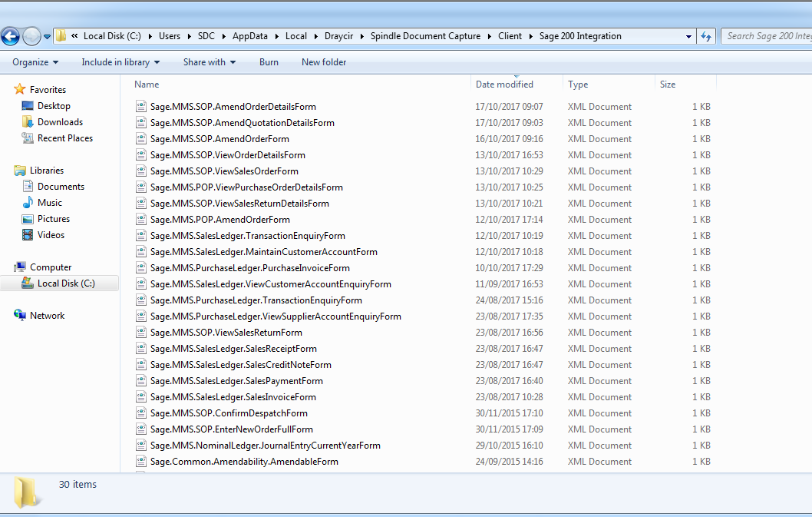Click the Videos library icon
812x517 pixels.
point(28,235)
